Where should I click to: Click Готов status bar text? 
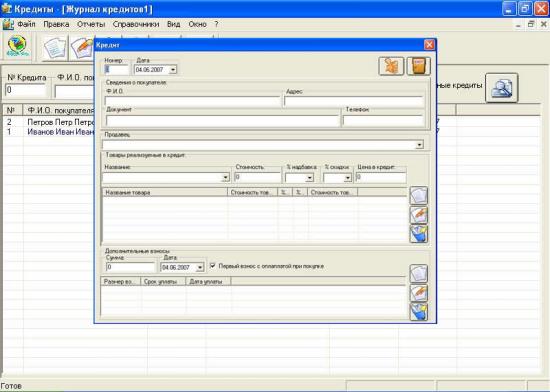click(x=11, y=386)
